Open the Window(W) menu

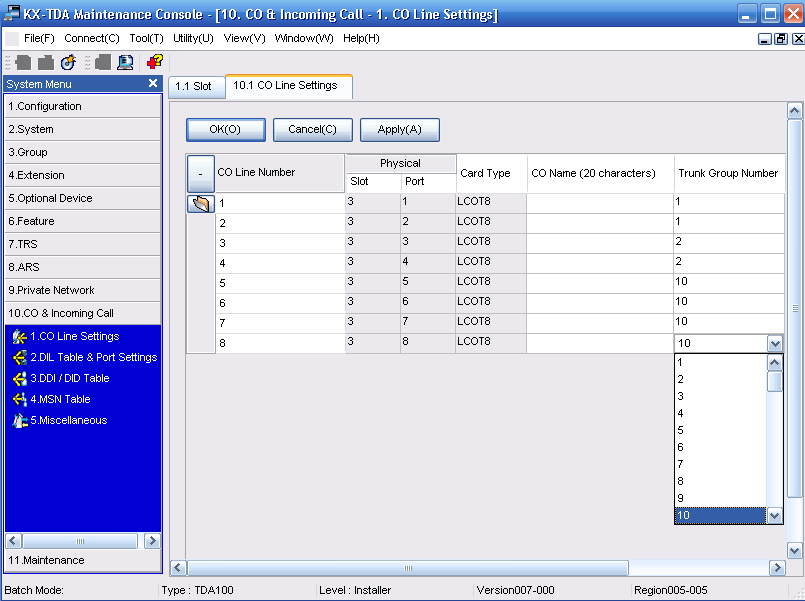click(304, 38)
